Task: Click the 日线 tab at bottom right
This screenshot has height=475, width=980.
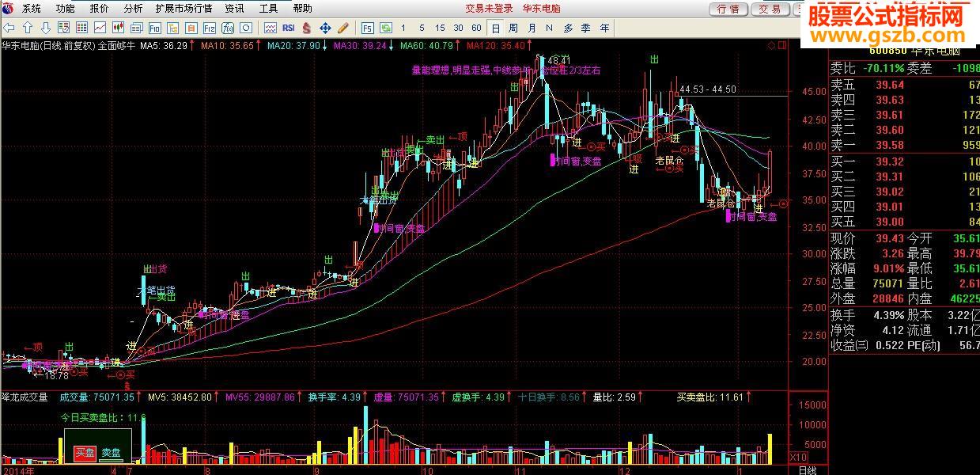Action: 807,469
